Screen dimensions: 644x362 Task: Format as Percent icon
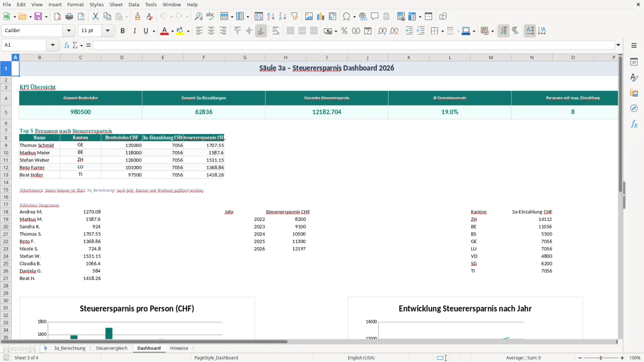pos(344,31)
